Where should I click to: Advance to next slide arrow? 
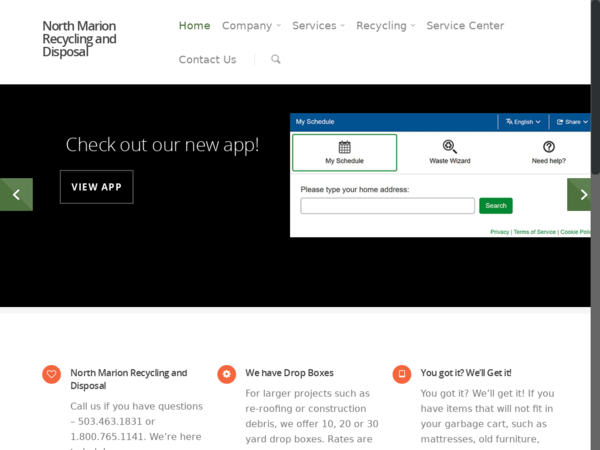579,194
